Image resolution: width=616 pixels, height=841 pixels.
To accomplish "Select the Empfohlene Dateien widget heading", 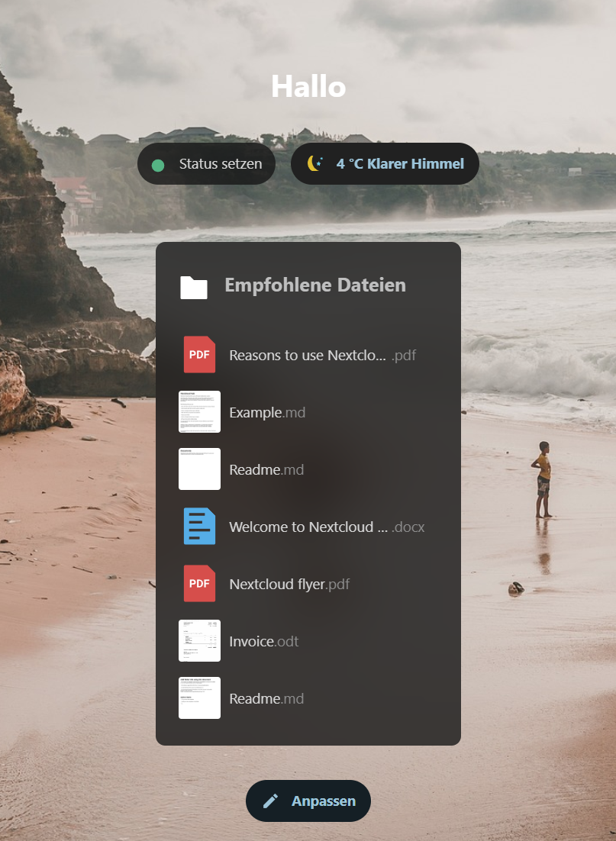I will click(314, 285).
